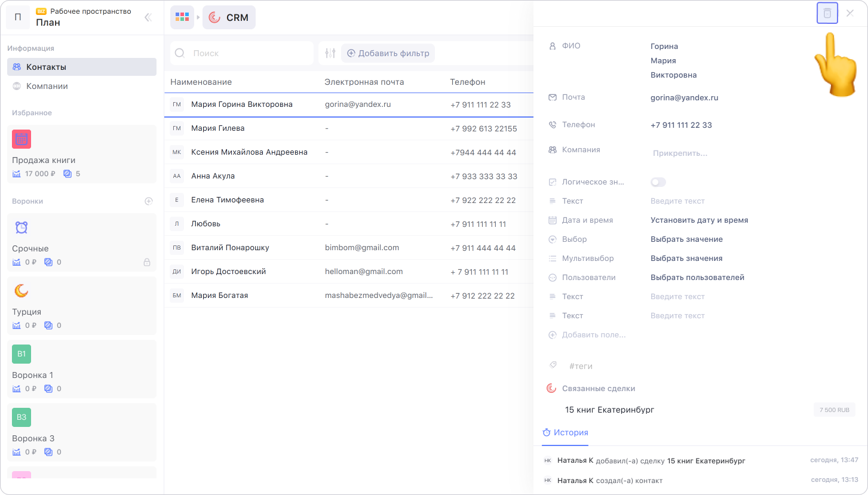Open the Срочные funnel alarm clock card
This screenshot has height=495, width=868.
point(82,245)
